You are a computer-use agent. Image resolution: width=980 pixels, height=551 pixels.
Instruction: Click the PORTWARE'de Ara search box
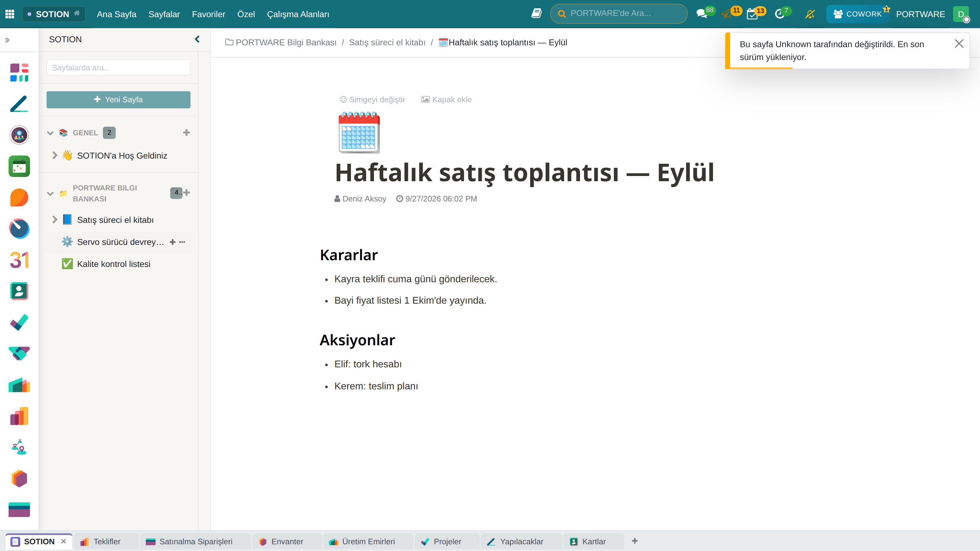coord(619,14)
